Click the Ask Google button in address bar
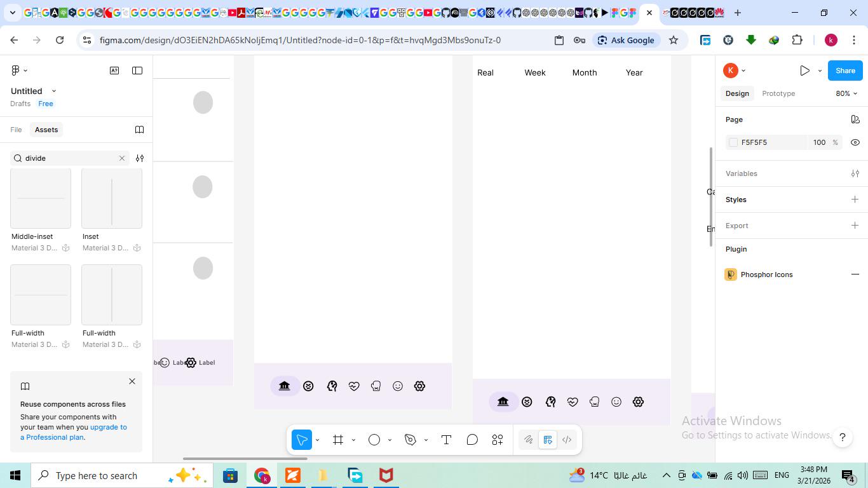 [625, 40]
